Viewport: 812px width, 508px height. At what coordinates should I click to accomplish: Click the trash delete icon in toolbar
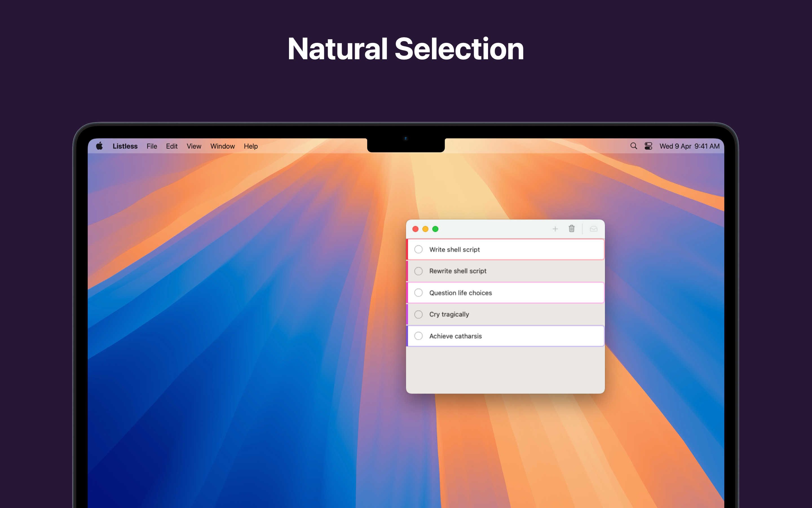point(572,229)
